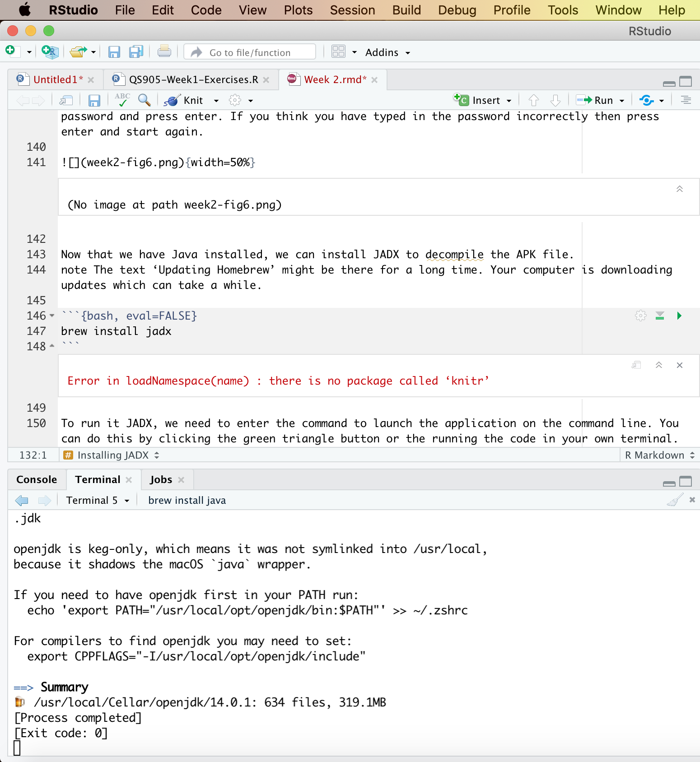The height and width of the screenshot is (762, 700).
Task: Close the Week 2.rmd tab
Action: pos(374,80)
